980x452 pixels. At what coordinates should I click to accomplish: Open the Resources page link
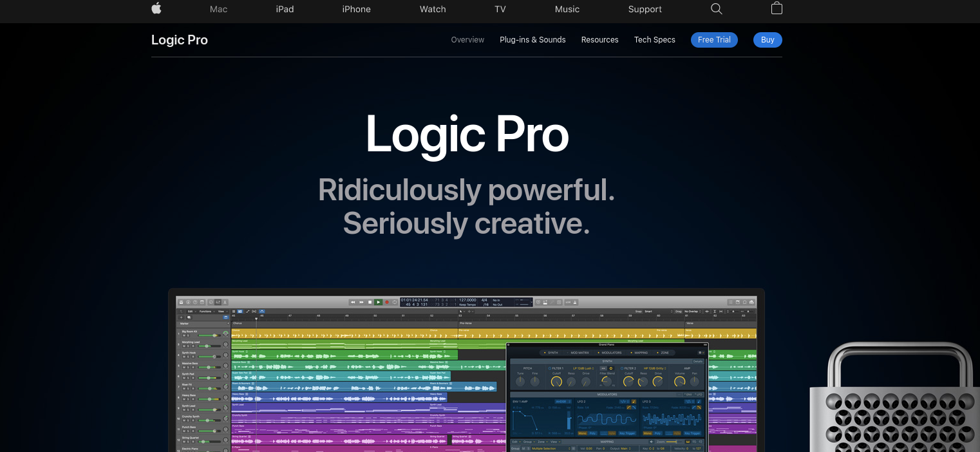tap(599, 40)
